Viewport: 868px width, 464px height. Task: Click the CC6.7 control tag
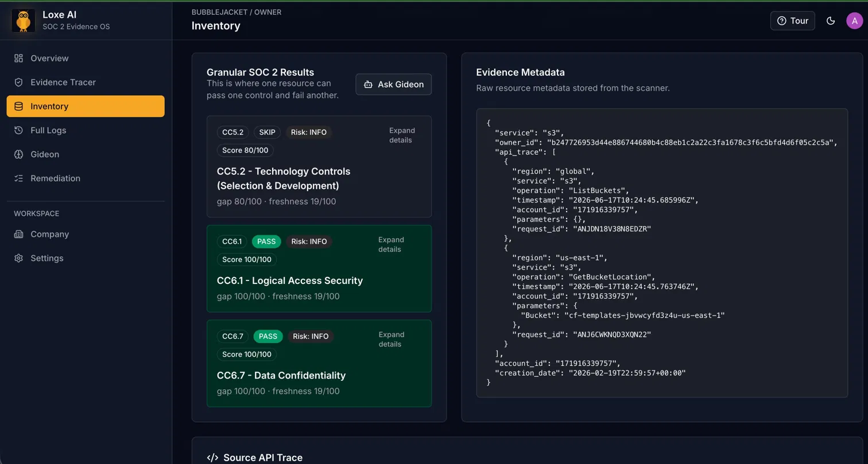[232, 336]
